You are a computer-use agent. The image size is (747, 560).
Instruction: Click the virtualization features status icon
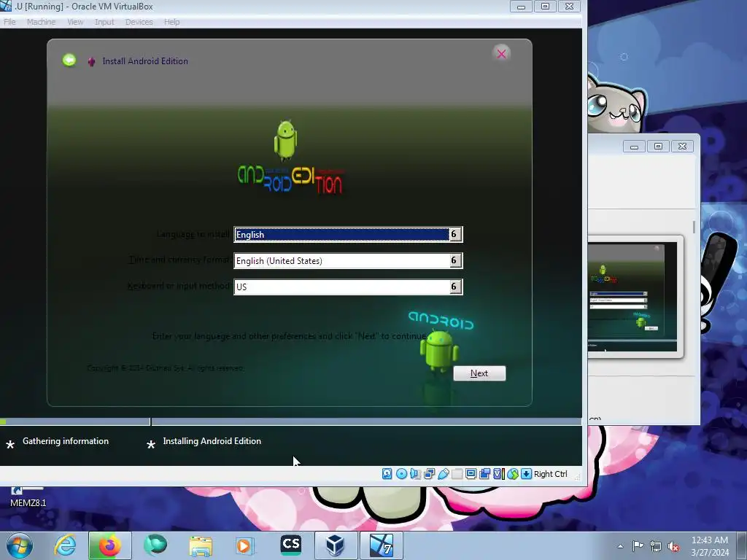click(x=499, y=474)
